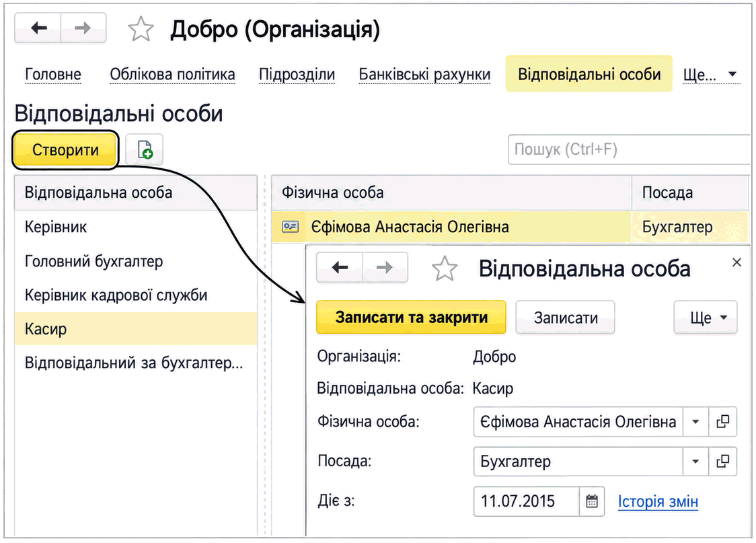
Task: Click Фізична особа column header
Action: pyautogui.click(x=451, y=192)
